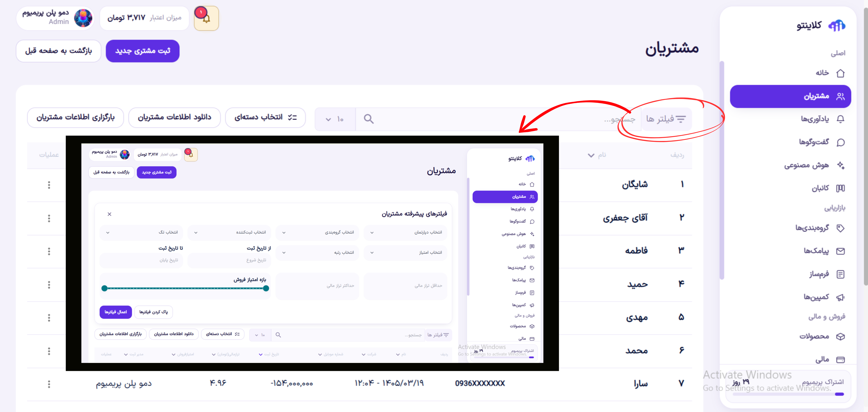Click the جستجو search input field

coord(499,119)
